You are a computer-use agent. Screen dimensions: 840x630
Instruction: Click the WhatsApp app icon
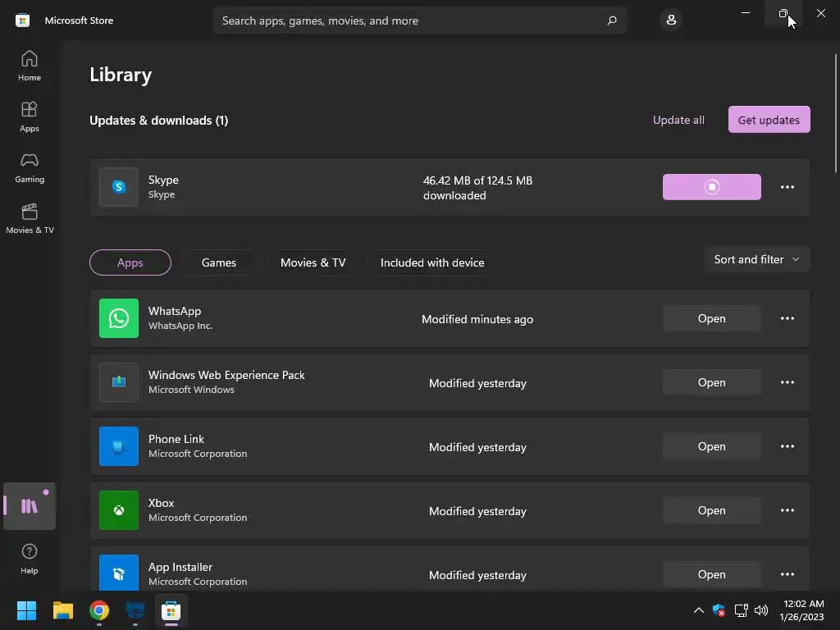coord(119,318)
